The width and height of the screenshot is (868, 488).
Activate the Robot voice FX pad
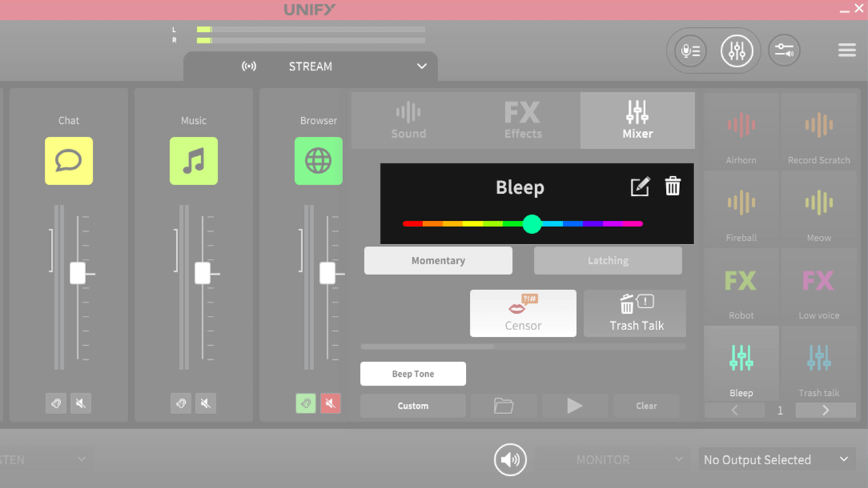coord(741,287)
